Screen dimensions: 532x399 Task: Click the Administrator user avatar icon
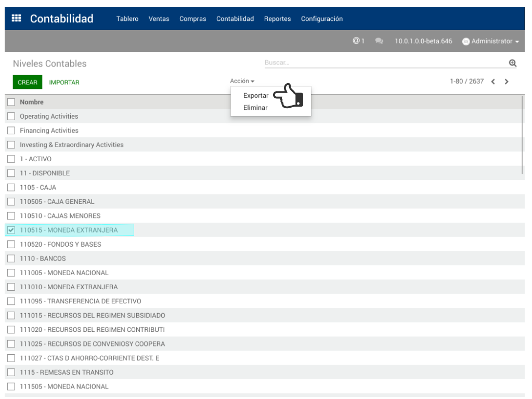(466, 42)
